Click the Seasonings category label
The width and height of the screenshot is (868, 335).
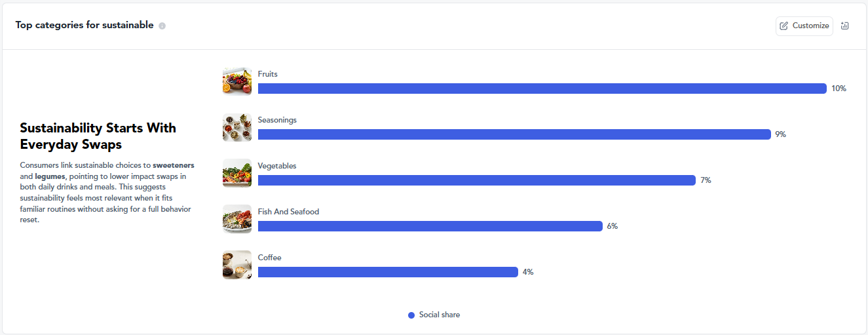(277, 120)
